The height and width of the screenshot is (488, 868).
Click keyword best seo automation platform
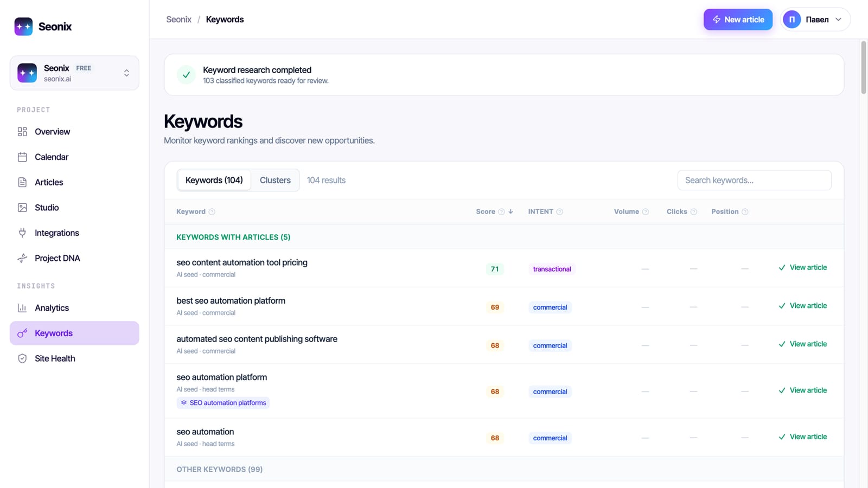pyautogui.click(x=231, y=301)
